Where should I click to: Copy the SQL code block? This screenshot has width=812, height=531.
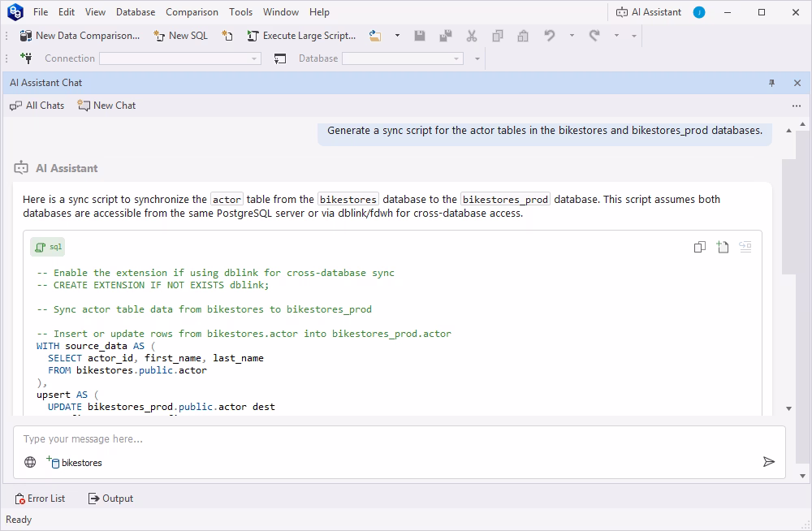point(700,247)
